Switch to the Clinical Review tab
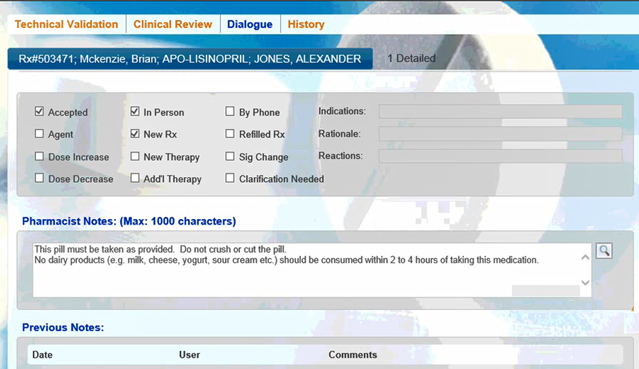This screenshot has height=369, width=639. click(173, 24)
